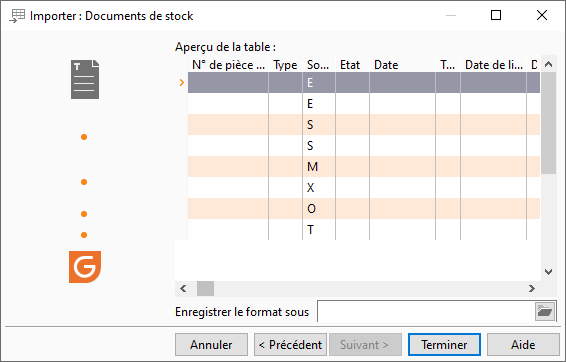The width and height of the screenshot is (566, 362).
Task: Click the orange G application logo
Action: tap(85, 267)
